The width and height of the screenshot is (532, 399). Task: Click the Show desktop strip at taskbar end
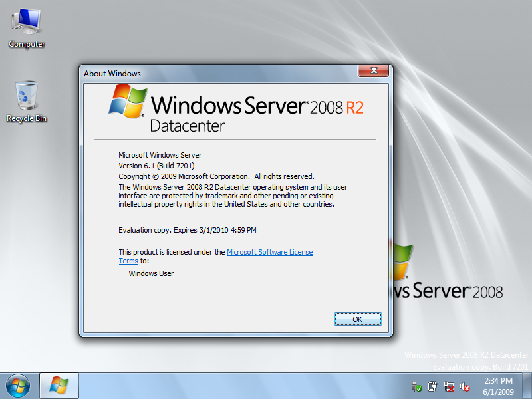click(x=527, y=386)
